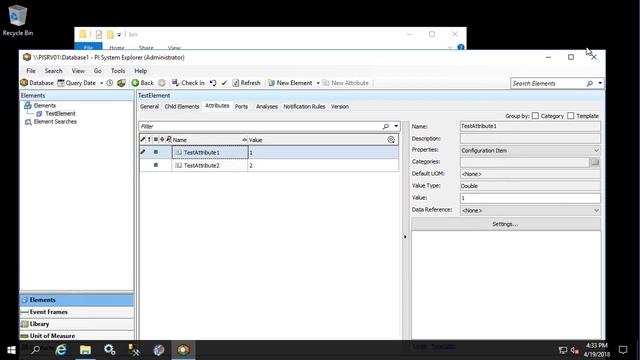Click the Settings... button
The width and height of the screenshot is (640, 360).
[506, 224]
